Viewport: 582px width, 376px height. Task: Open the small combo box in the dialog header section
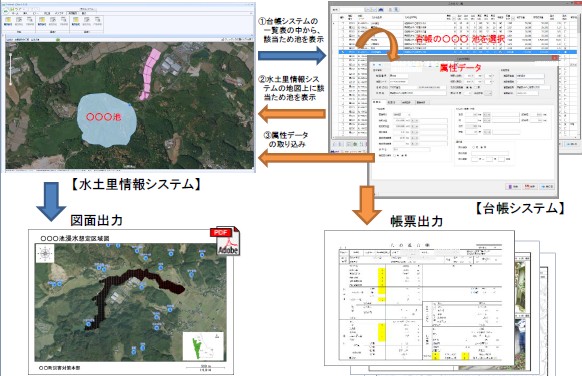click(488, 94)
